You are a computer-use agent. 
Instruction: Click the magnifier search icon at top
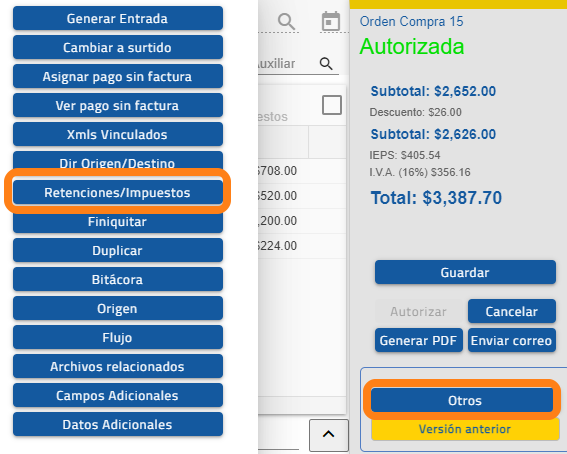tap(286, 22)
